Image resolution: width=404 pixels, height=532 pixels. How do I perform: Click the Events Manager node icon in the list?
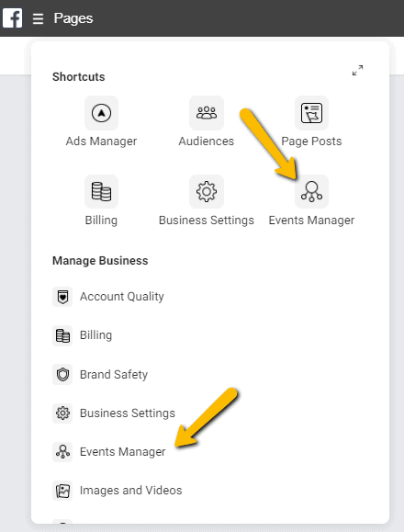pyautogui.click(x=62, y=452)
